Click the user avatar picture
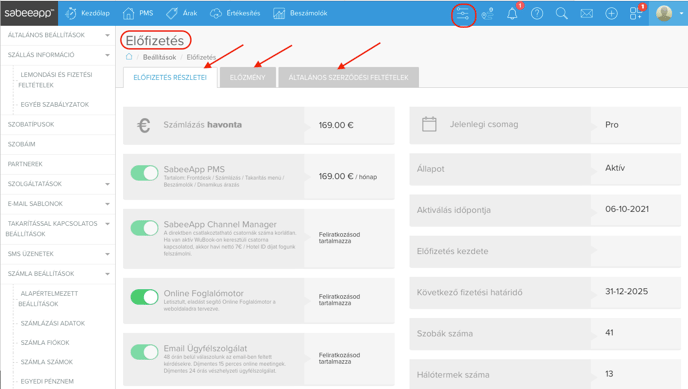The width and height of the screenshot is (688, 389). (664, 13)
